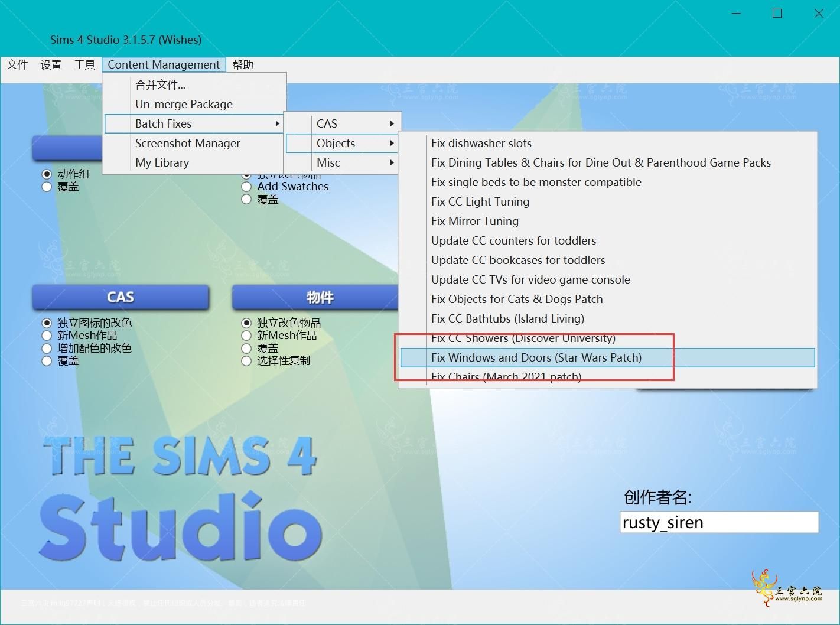Maximize the Sims 4 Studio window
The height and width of the screenshot is (625, 840).
tap(777, 13)
